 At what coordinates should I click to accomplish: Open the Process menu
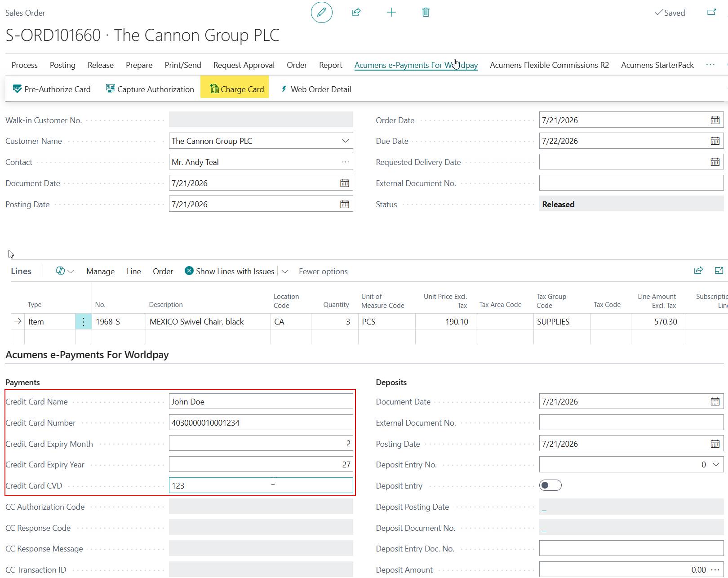(x=25, y=65)
